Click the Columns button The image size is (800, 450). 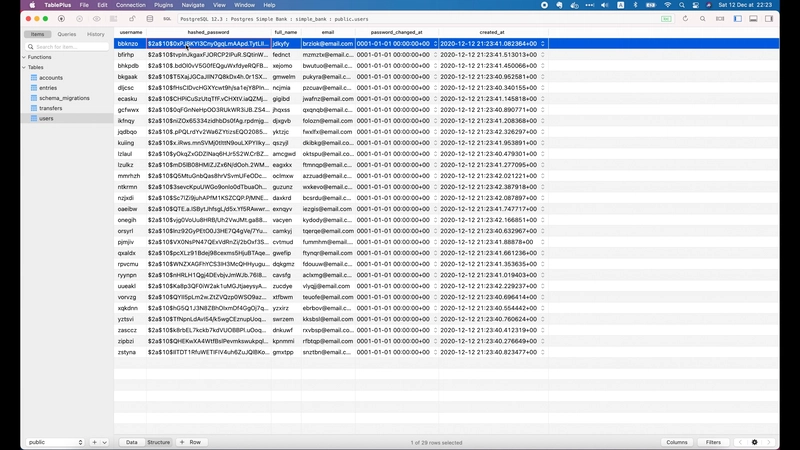677,442
